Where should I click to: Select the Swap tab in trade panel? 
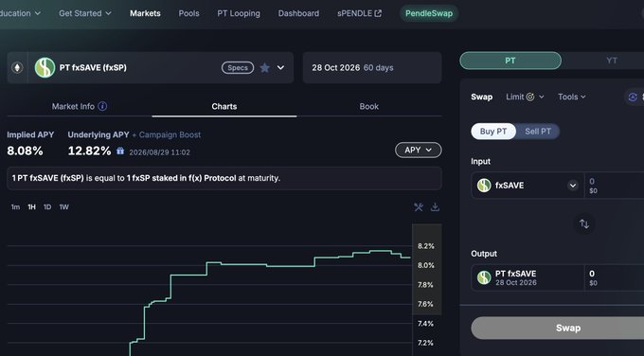click(481, 97)
